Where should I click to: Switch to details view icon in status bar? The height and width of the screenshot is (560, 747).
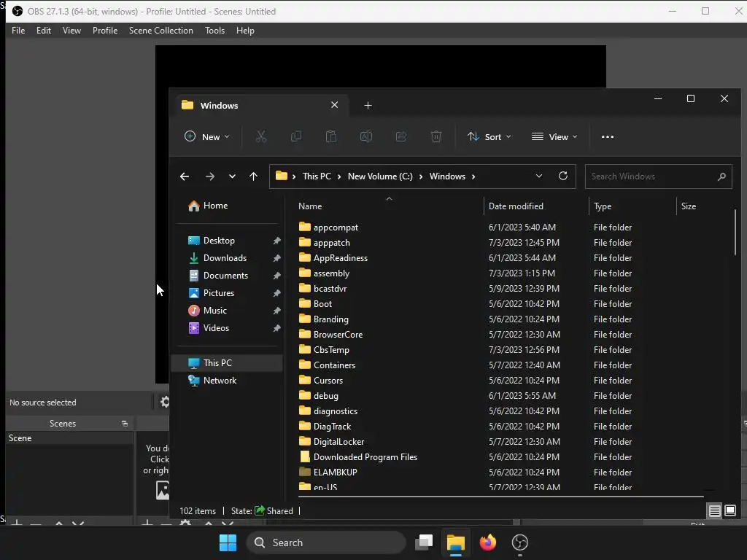pos(715,511)
